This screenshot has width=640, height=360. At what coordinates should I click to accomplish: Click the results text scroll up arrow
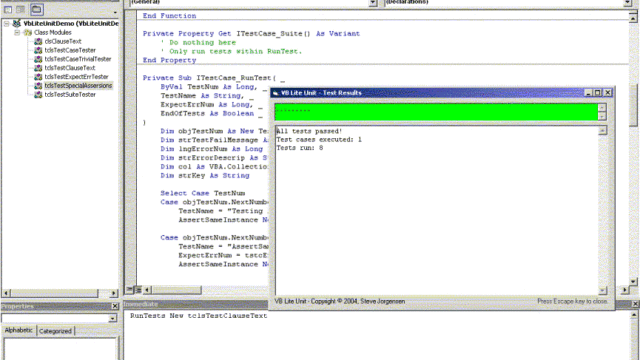click(603, 130)
